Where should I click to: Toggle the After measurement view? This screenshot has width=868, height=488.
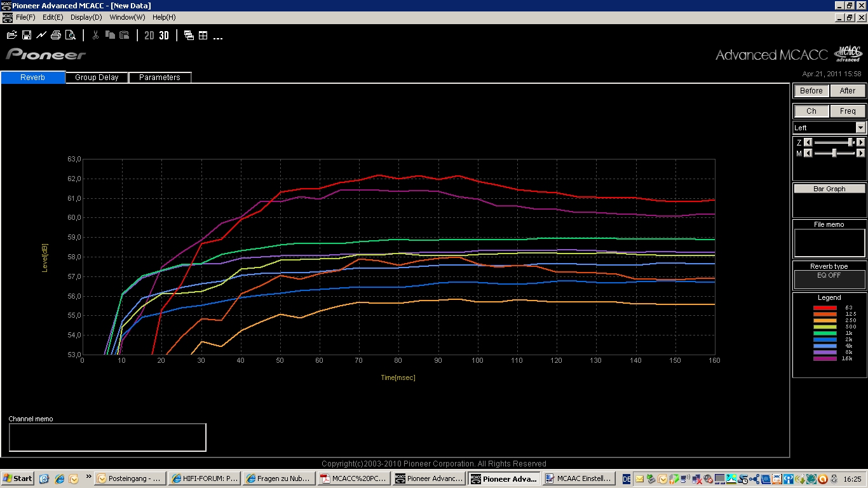pyautogui.click(x=848, y=91)
